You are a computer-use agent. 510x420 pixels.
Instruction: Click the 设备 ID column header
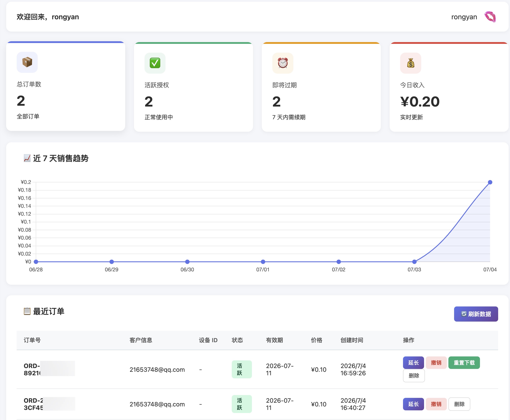pyautogui.click(x=208, y=340)
